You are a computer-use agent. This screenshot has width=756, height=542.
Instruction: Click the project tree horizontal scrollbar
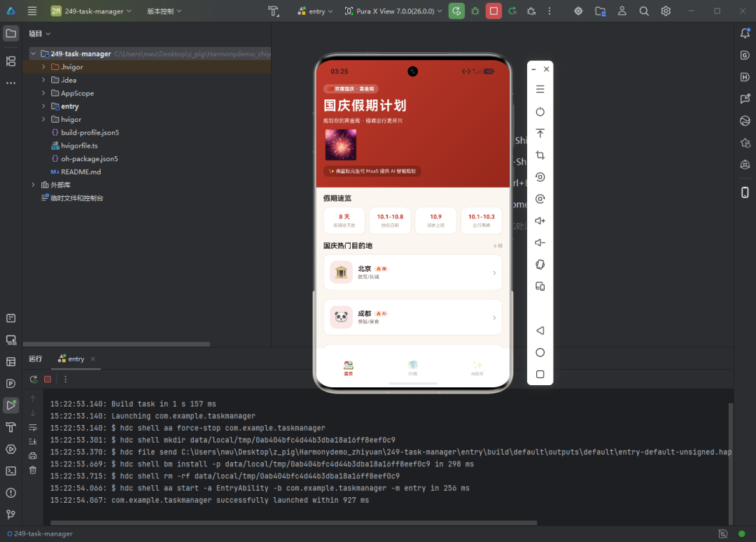[x=116, y=345]
